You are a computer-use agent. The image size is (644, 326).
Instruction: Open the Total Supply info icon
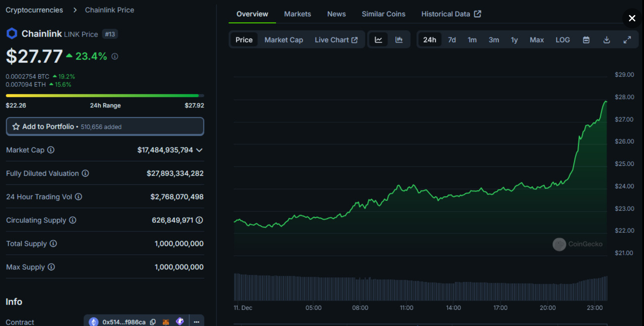point(53,243)
